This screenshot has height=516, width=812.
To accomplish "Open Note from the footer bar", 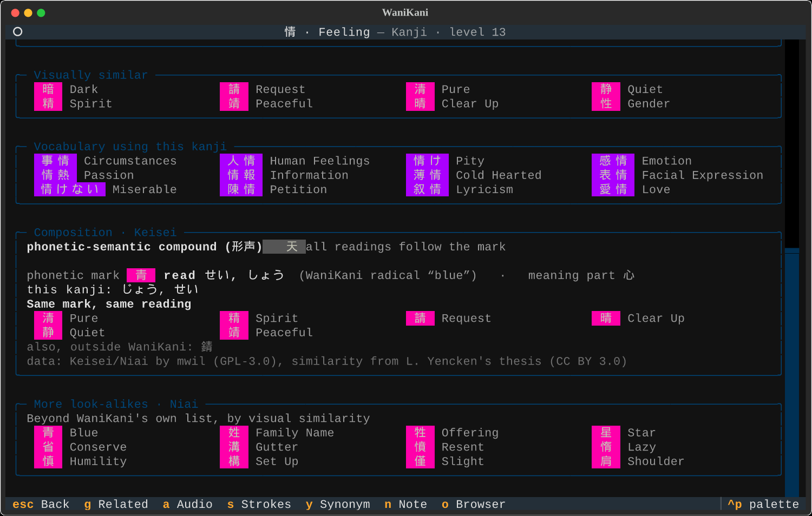I will click(405, 504).
